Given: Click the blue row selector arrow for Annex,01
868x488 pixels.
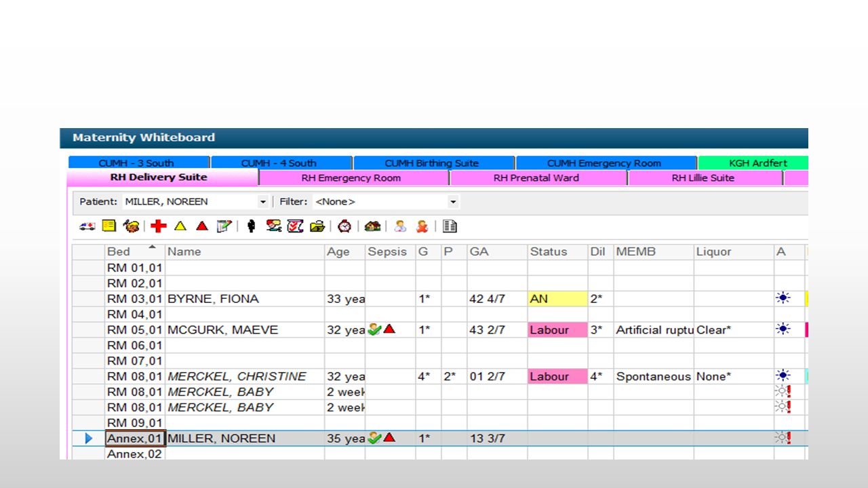Looking at the screenshot, I should click(88, 439).
